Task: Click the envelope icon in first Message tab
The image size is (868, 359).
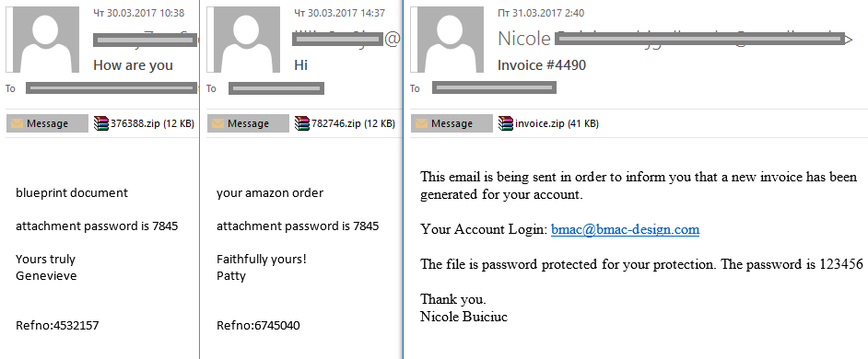Action: (x=18, y=123)
